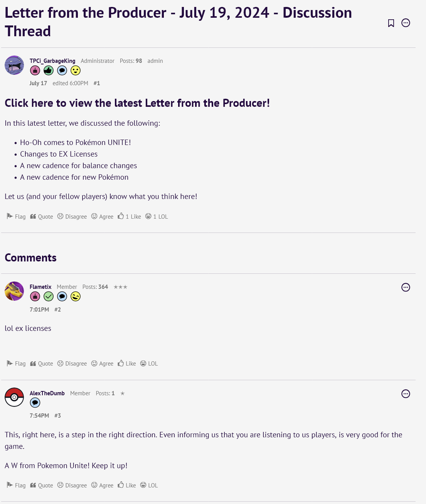Open the latest Letter from the Producer link

pyautogui.click(x=137, y=103)
